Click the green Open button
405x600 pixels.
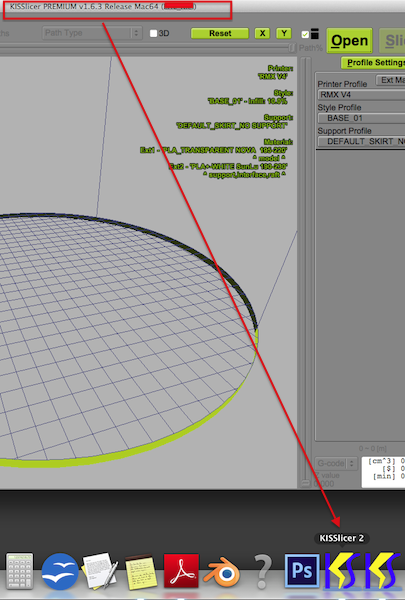(x=349, y=40)
